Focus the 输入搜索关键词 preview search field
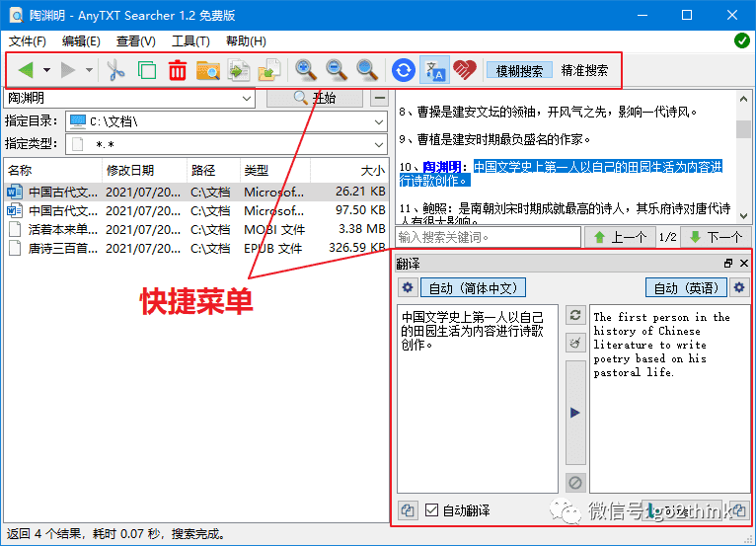This screenshot has height=546, width=756. [x=488, y=237]
